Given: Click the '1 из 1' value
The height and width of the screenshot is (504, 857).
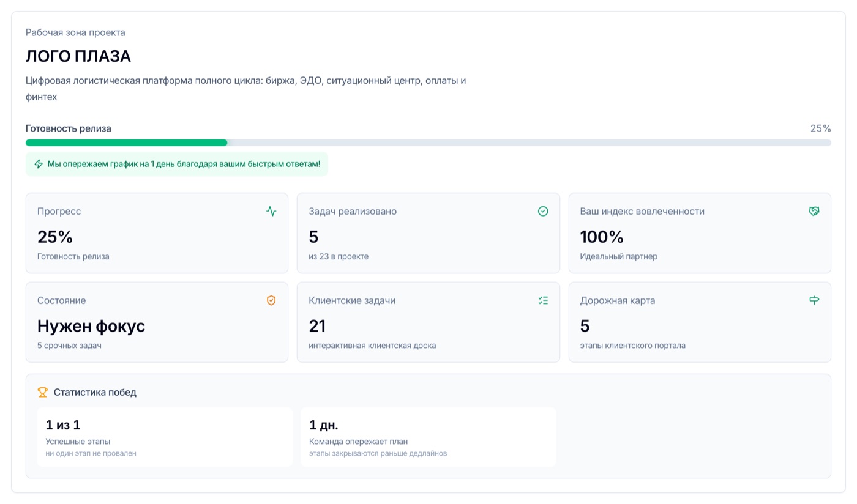Looking at the screenshot, I should tap(63, 424).
